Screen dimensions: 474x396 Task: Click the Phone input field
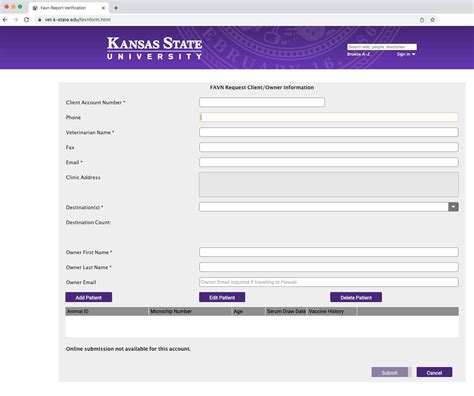pos(329,117)
